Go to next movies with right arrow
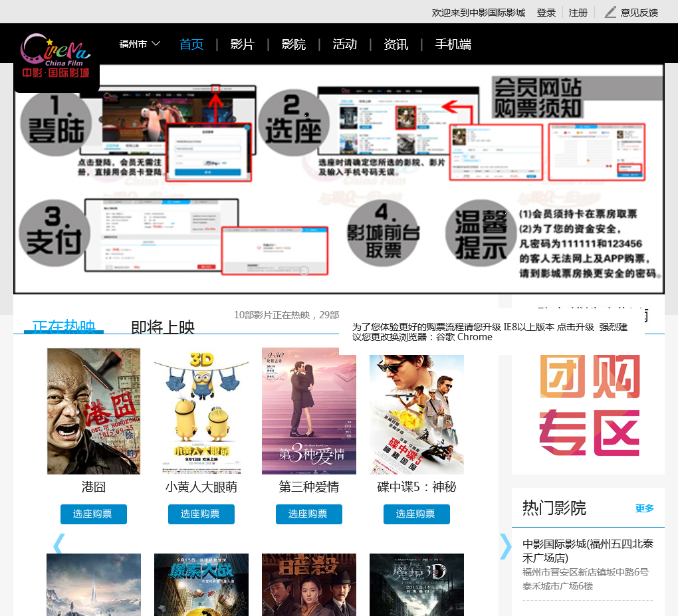This screenshot has width=678, height=616. [x=505, y=546]
